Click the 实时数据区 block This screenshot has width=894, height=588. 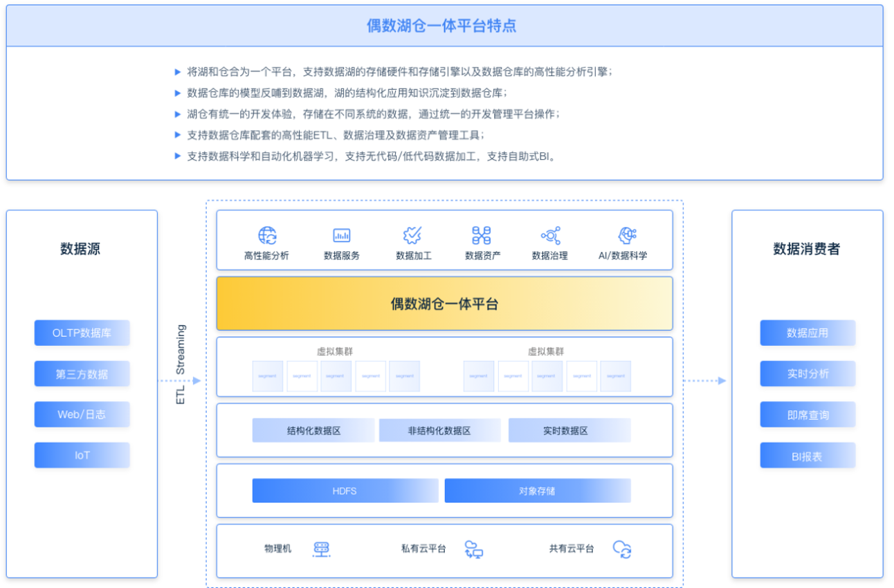(x=569, y=430)
